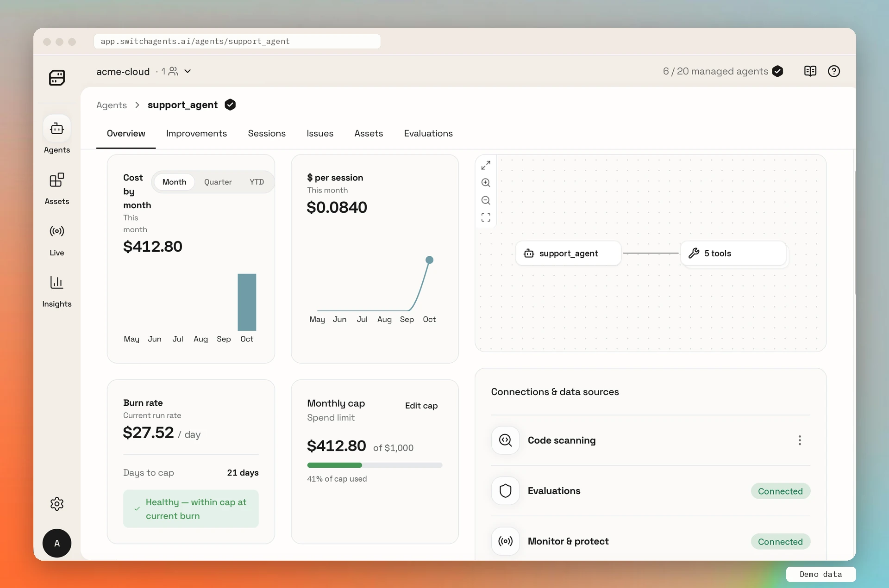Click the Evaluations Connected status badge

780,491
